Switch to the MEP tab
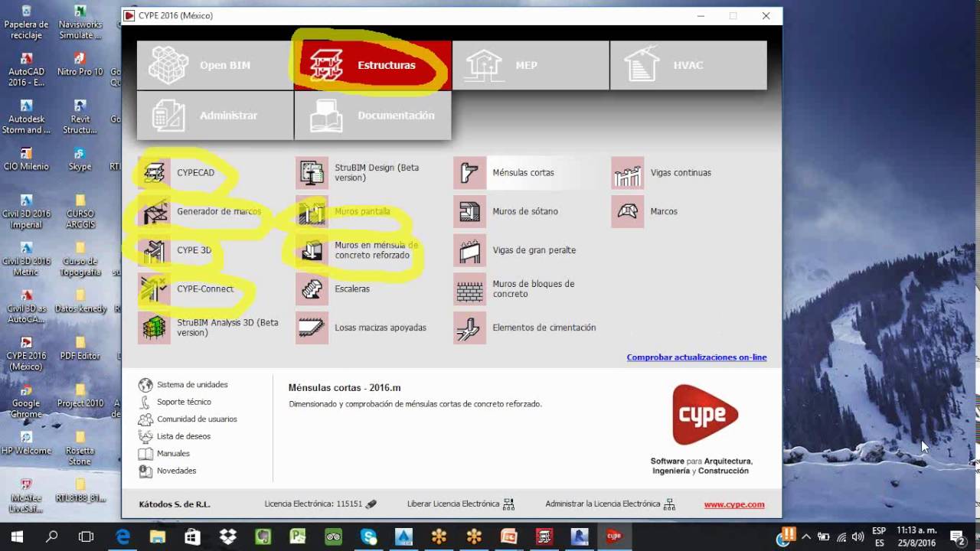 point(531,65)
